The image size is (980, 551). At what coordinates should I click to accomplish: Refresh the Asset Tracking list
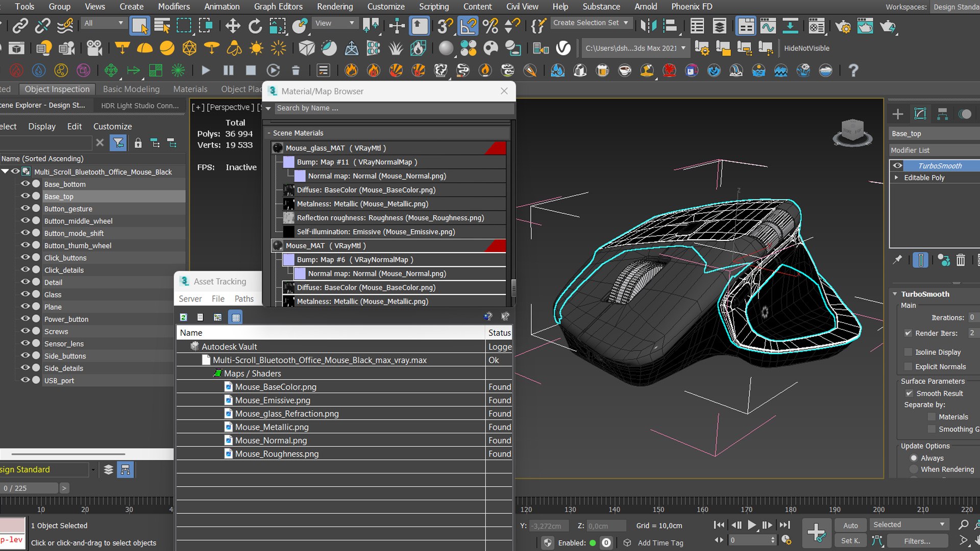[183, 317]
